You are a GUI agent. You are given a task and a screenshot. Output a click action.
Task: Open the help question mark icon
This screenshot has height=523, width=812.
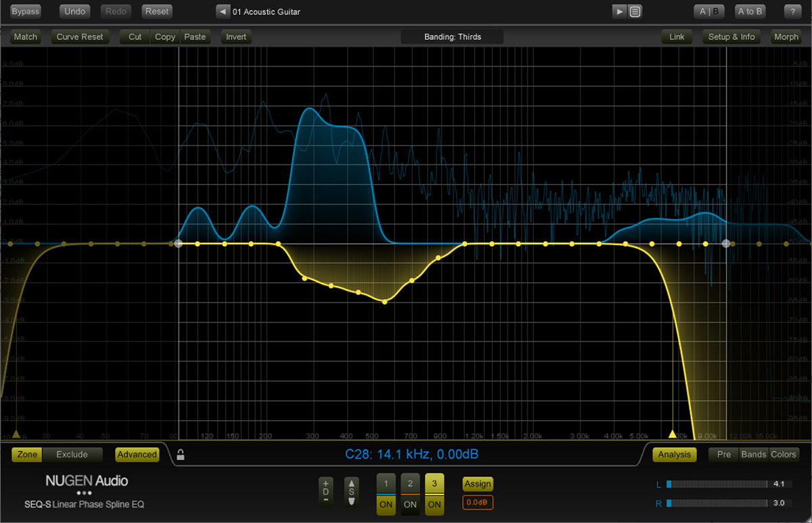pos(793,11)
